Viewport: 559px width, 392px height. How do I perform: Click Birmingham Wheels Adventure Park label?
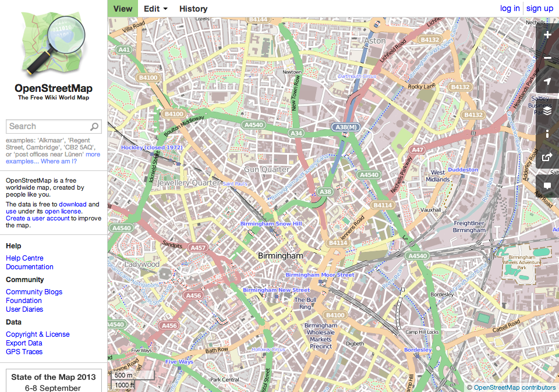coord(522,262)
